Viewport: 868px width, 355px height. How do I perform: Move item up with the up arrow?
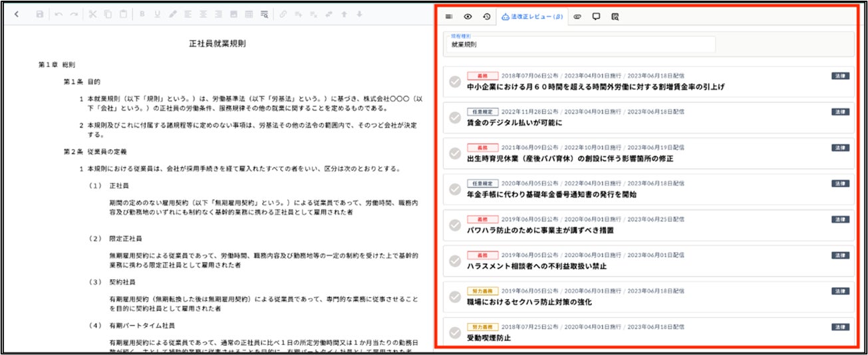(x=344, y=14)
